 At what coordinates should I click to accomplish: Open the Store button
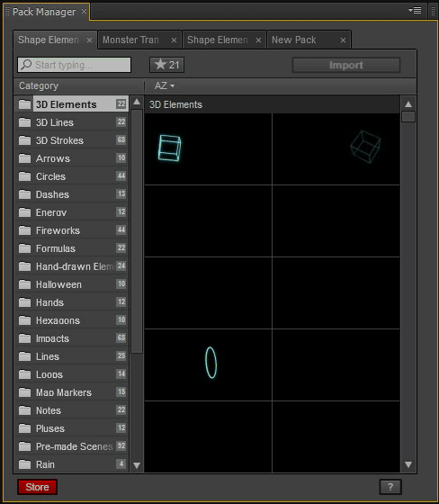tap(37, 487)
